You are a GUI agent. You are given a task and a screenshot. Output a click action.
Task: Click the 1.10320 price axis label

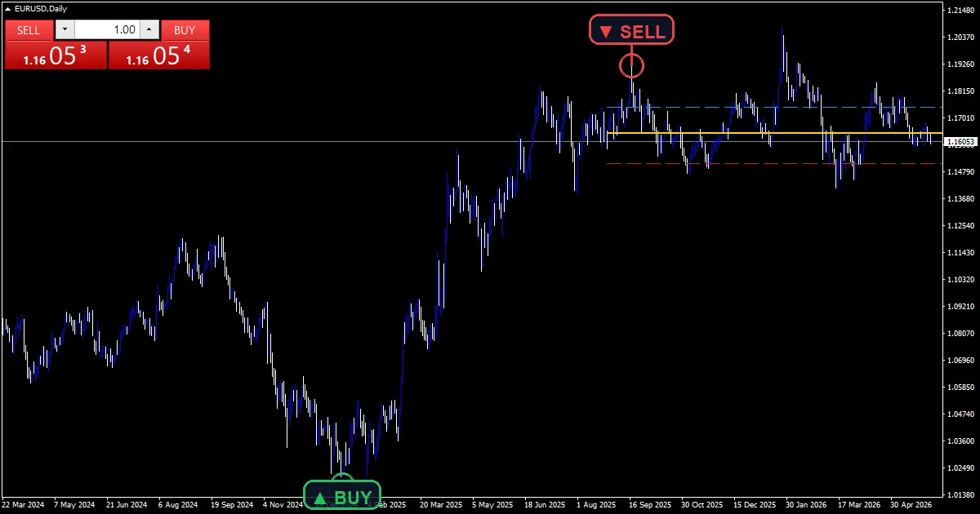tap(961, 280)
